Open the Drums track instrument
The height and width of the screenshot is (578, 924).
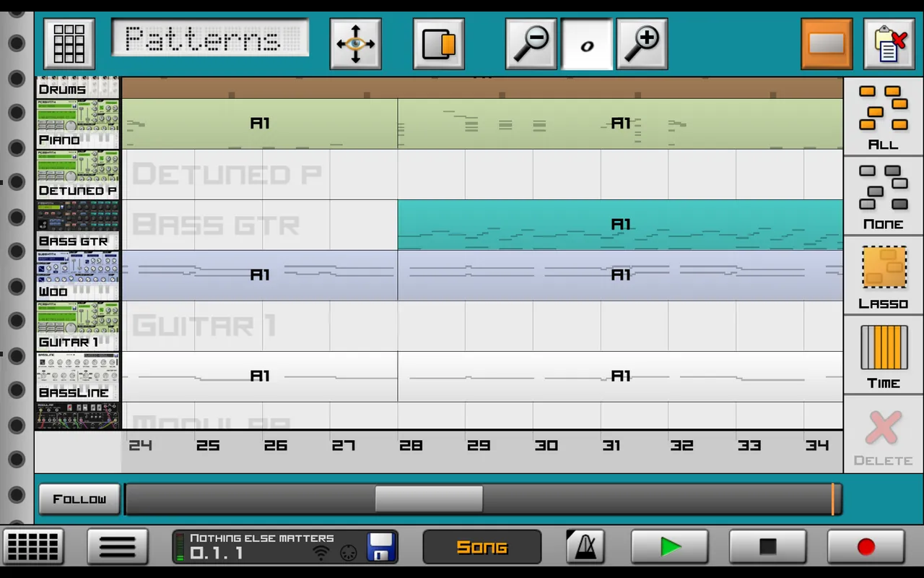tap(77, 87)
